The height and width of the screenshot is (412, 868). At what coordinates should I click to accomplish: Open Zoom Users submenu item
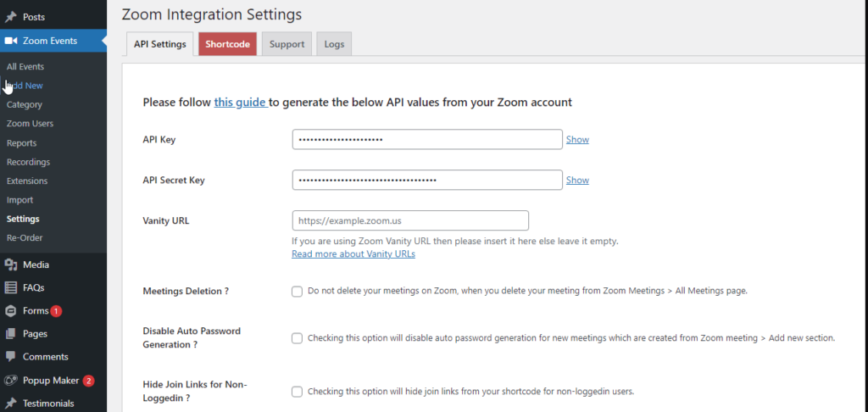coord(30,124)
